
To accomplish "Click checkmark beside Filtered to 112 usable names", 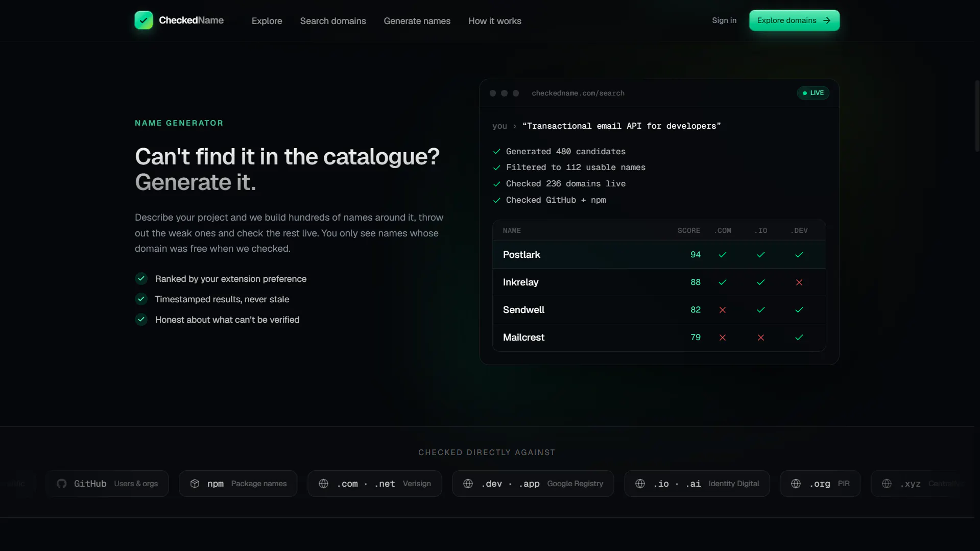I will [496, 167].
